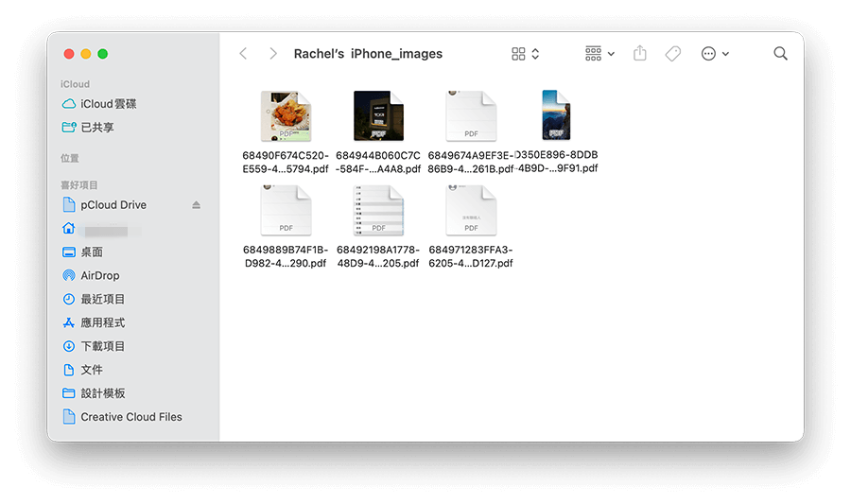
Task: Go to 下載項目 folder
Action: tap(102, 346)
